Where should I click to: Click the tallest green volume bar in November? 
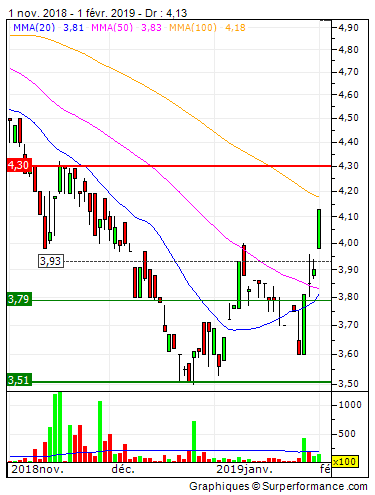click(60, 427)
